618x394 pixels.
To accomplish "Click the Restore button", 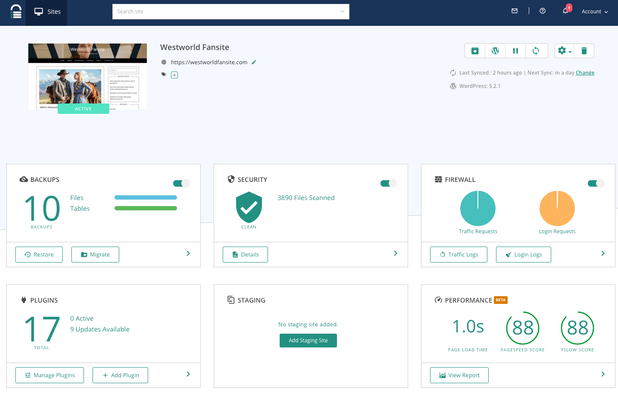I will (39, 255).
